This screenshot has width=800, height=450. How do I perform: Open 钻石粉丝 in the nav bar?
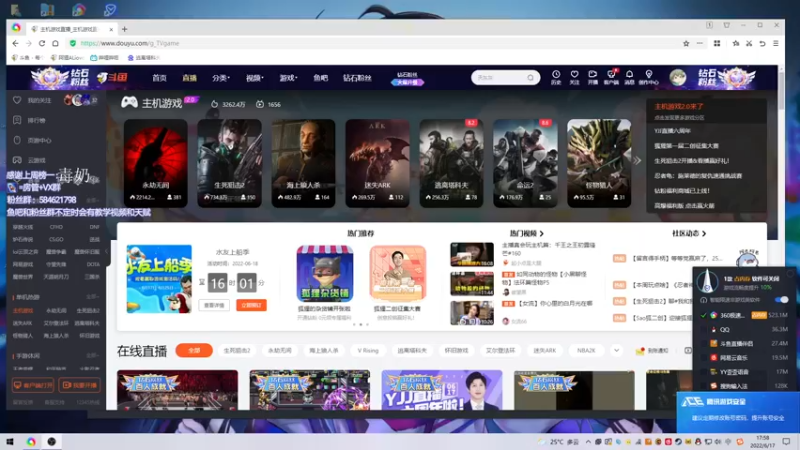357,78
